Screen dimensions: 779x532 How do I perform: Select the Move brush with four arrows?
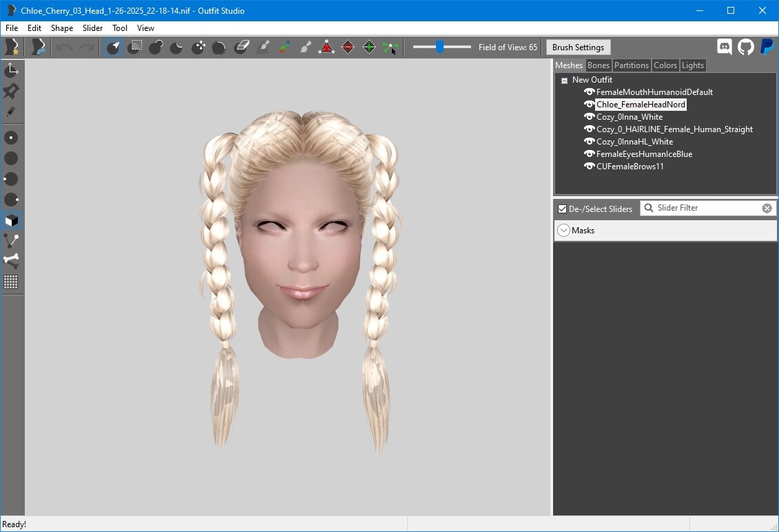tap(199, 47)
